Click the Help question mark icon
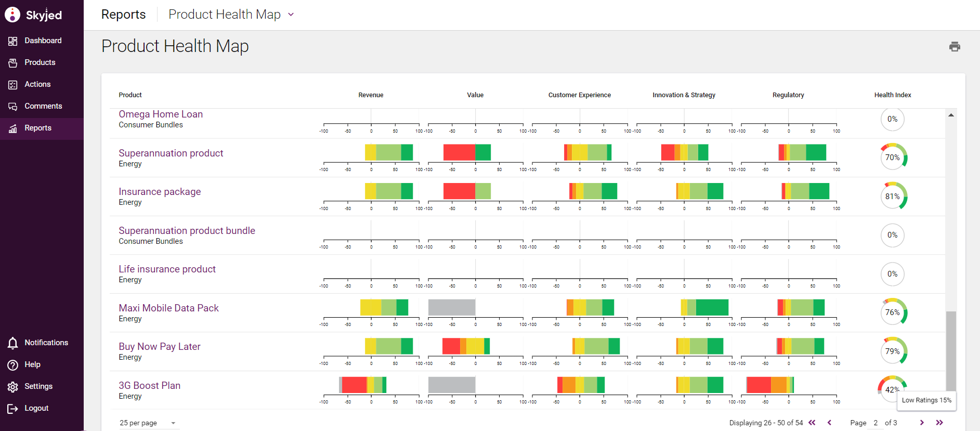 (x=13, y=365)
